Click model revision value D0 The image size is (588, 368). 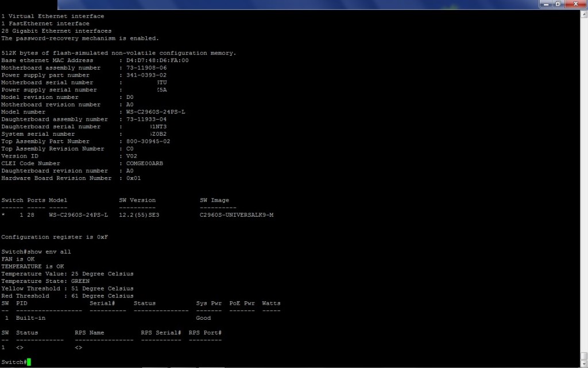coord(130,97)
